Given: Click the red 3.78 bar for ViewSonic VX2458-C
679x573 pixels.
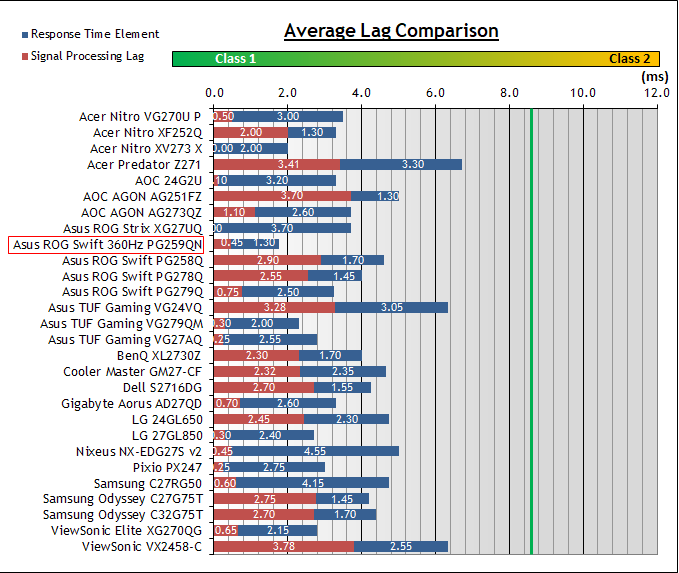Looking at the screenshot, I should [x=284, y=547].
